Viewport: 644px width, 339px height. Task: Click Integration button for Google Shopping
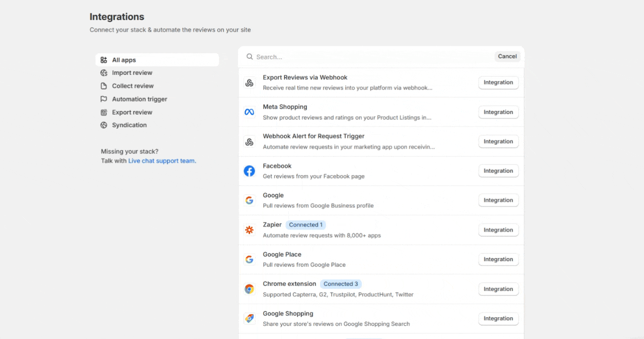tap(498, 318)
